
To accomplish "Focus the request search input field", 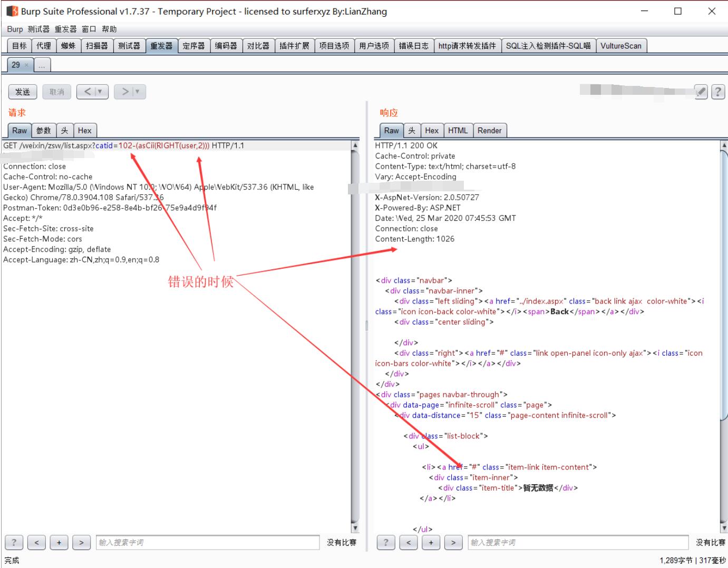I will click(208, 543).
